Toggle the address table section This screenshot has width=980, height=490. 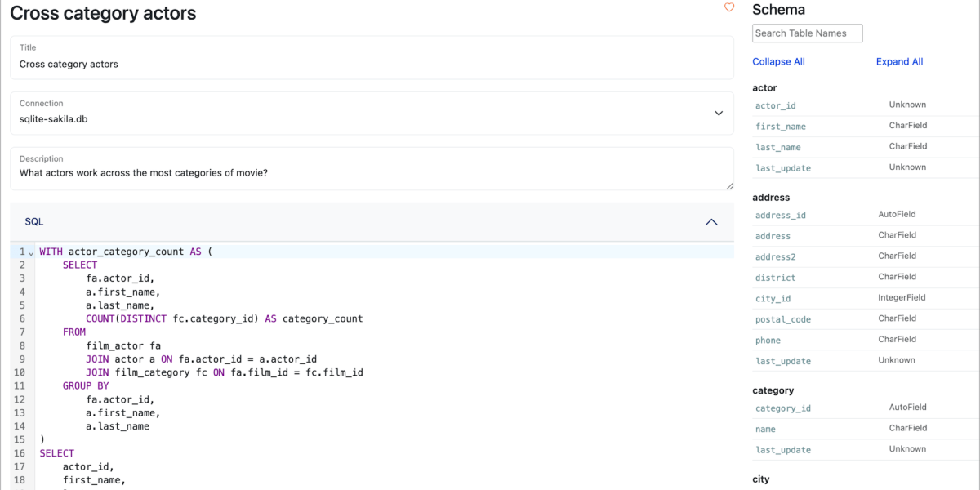click(x=771, y=198)
